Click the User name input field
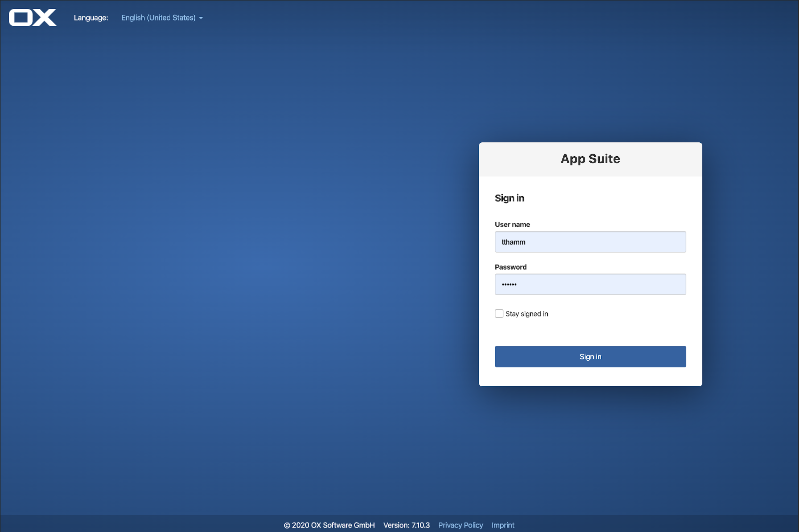 [590, 242]
